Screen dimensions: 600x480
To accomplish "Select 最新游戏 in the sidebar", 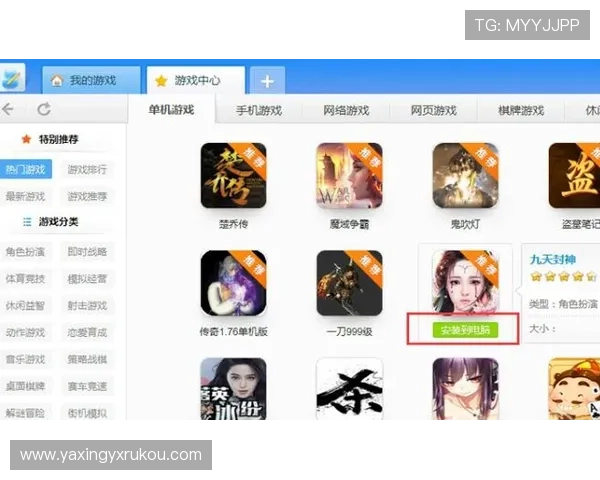I will coord(25,197).
